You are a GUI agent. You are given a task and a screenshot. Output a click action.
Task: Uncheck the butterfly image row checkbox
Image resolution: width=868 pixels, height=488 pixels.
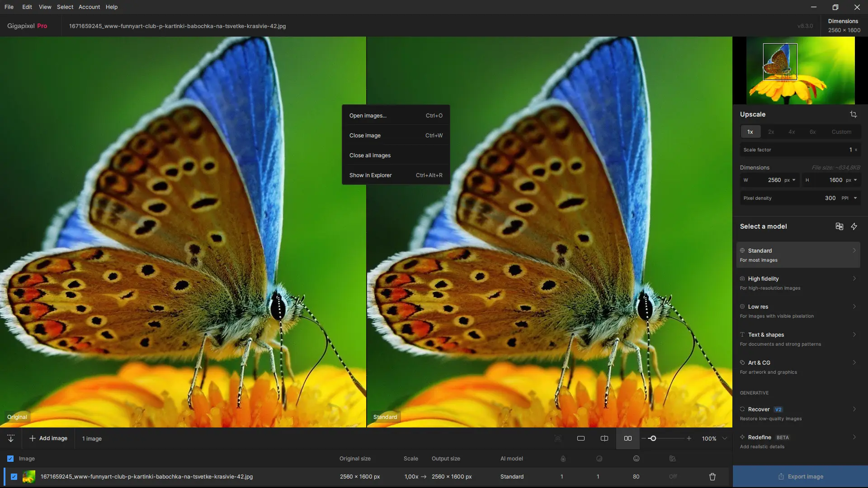point(14,477)
